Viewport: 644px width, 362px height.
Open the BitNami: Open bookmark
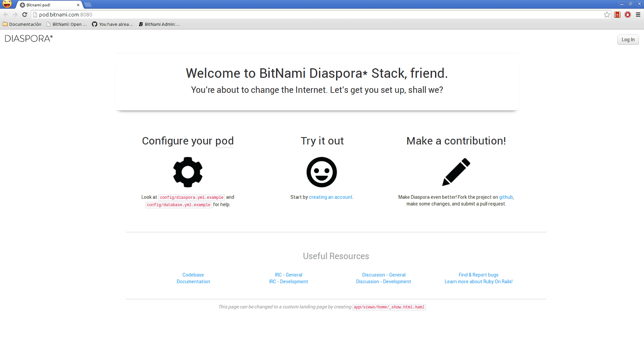[x=66, y=24]
